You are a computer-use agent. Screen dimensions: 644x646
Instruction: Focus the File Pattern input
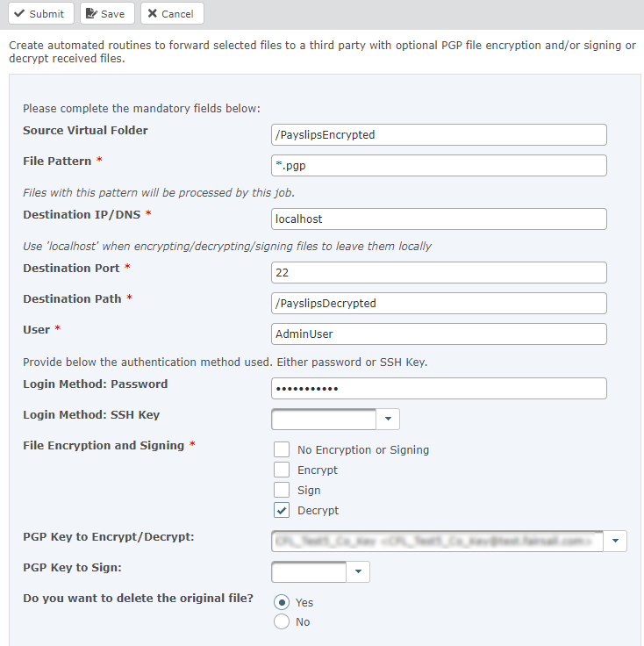[x=439, y=165]
